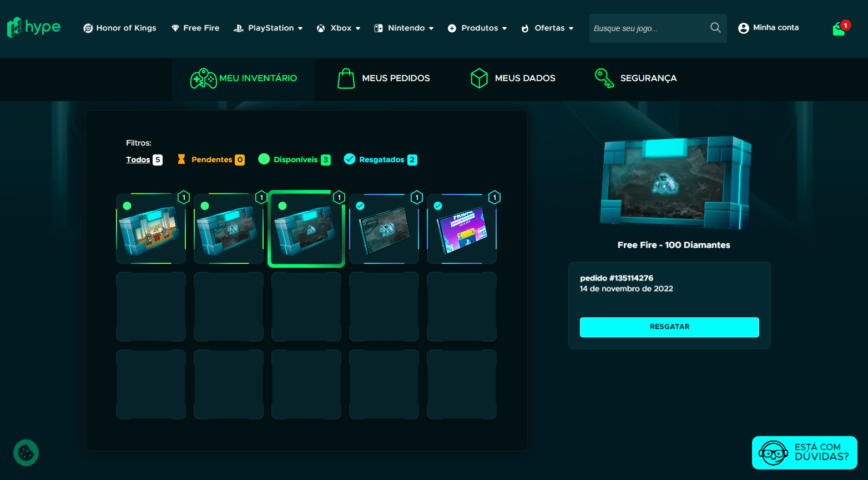This screenshot has height=480, width=868.
Task: Expand the PlayStation dropdown arrow
Action: coord(300,28)
